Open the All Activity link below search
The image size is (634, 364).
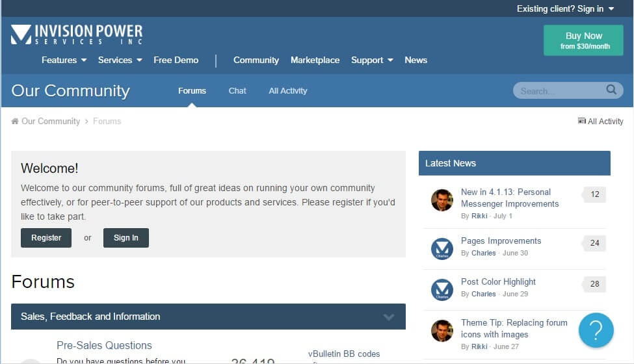point(605,121)
